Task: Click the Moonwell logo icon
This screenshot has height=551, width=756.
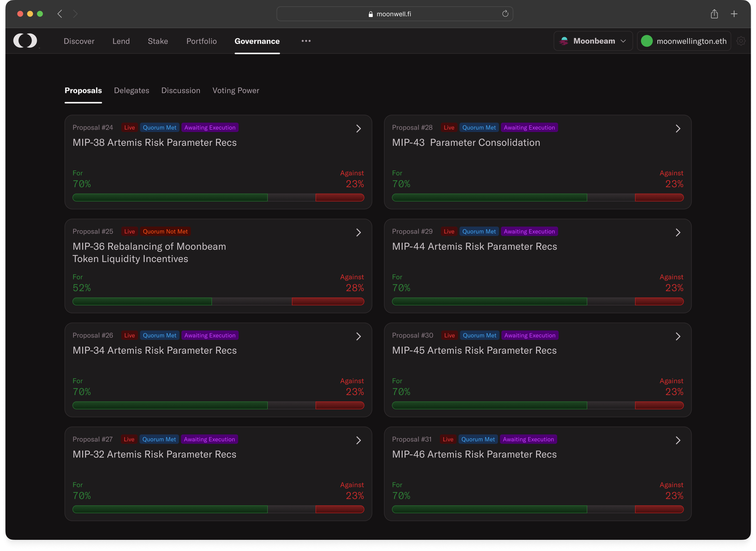Action: (x=25, y=41)
